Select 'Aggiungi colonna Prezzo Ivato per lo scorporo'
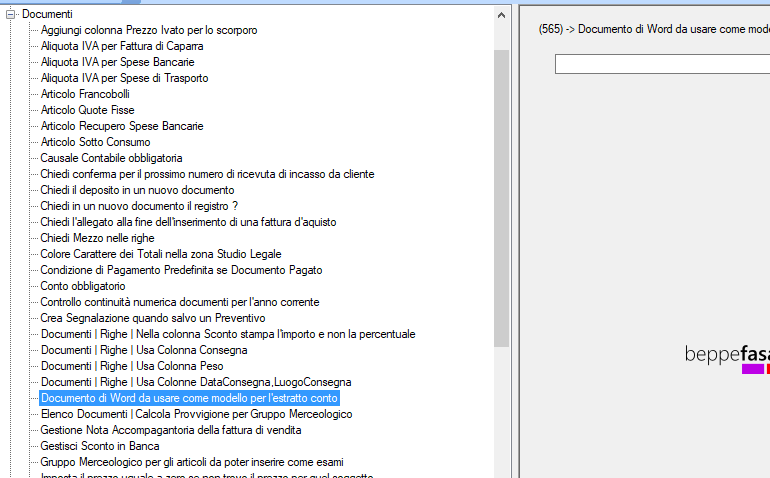 click(148, 30)
